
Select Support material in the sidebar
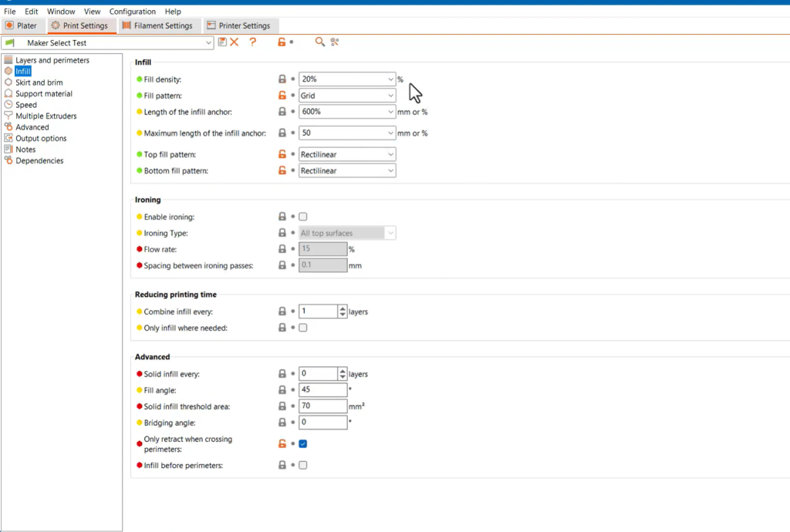click(x=44, y=93)
